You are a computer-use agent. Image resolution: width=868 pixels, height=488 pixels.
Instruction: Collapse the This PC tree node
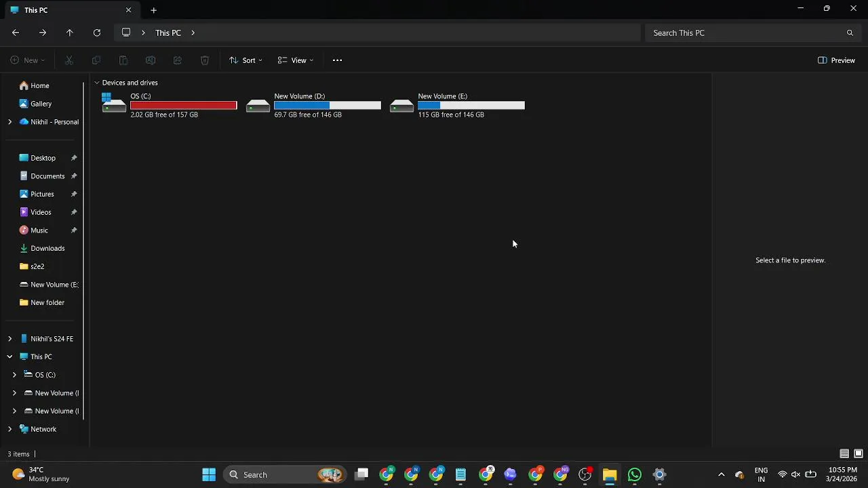click(x=9, y=357)
